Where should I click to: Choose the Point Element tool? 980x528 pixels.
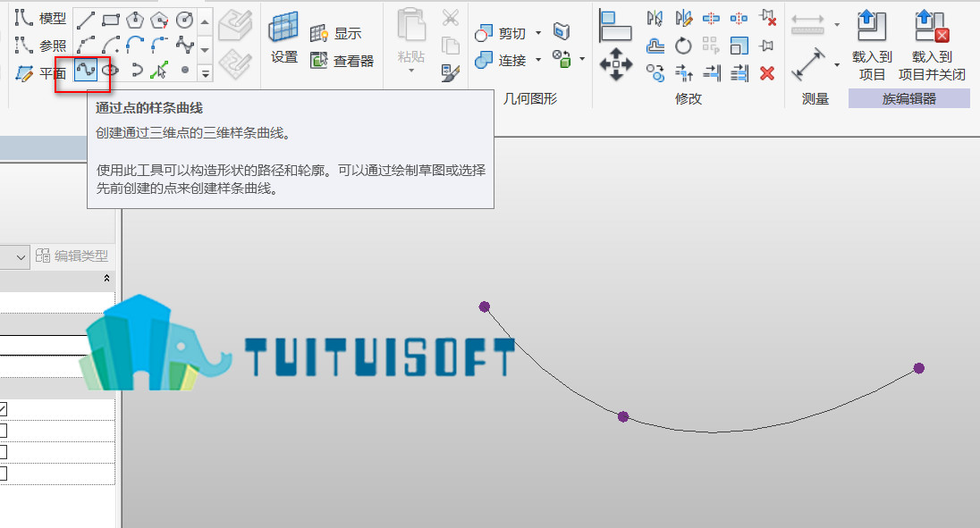click(x=184, y=70)
